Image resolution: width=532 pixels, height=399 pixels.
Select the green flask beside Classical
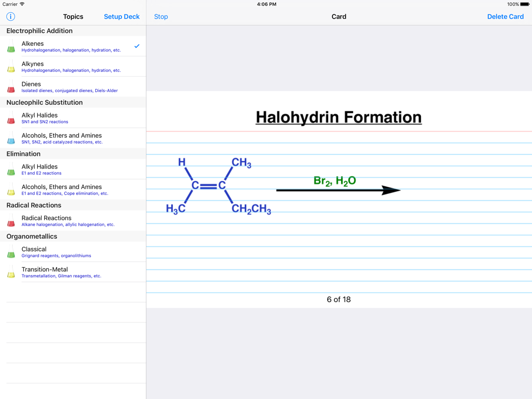pos(11,252)
